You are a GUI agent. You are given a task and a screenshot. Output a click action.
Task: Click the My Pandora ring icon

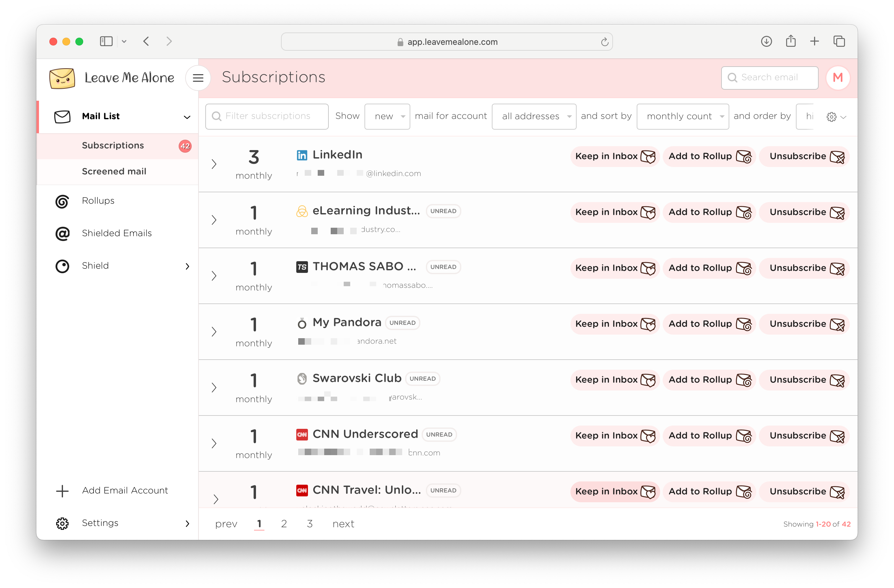click(302, 323)
